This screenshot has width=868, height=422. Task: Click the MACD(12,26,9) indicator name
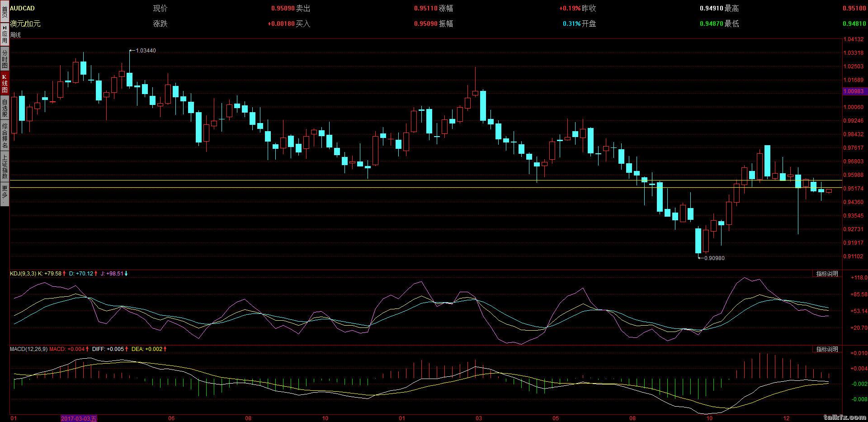tap(28, 349)
